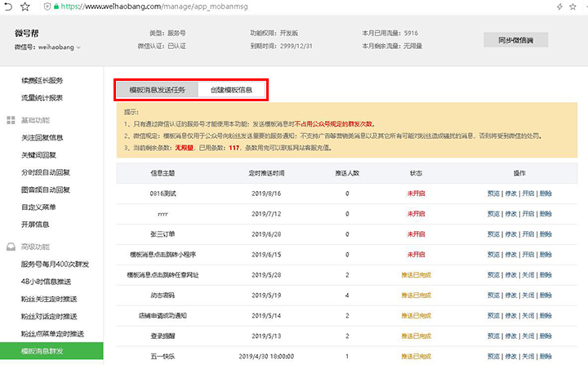588x365 pixels.
Task: Click 删除 for the 张三订单 row
Action: (546, 234)
